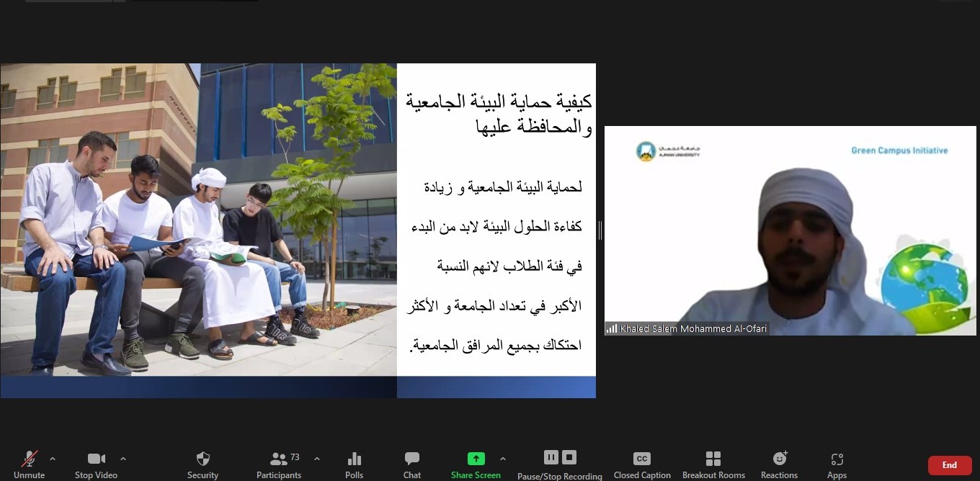Open the Reactions picker

[779, 459]
